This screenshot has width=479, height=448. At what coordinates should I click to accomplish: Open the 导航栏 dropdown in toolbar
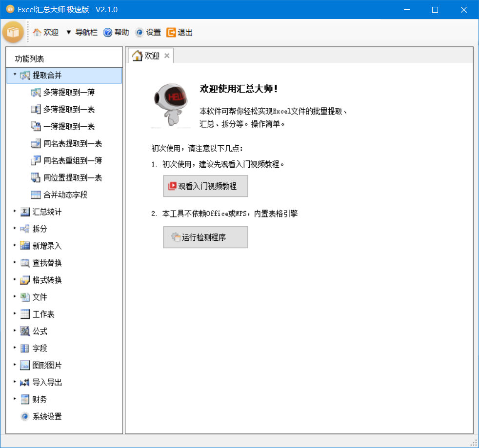pyautogui.click(x=82, y=32)
